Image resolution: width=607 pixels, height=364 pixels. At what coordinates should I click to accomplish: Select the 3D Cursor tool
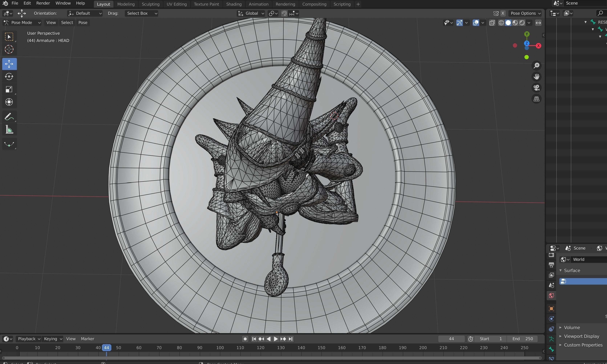tap(9, 49)
